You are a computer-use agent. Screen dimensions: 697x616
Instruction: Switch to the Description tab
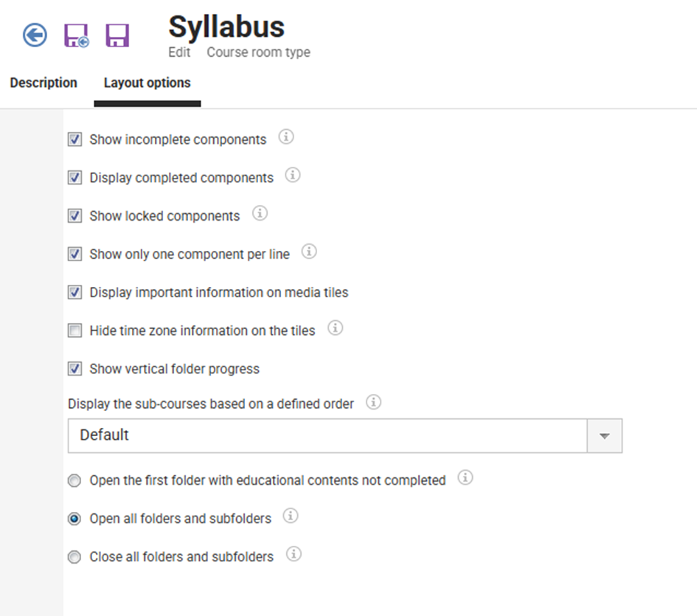44,83
